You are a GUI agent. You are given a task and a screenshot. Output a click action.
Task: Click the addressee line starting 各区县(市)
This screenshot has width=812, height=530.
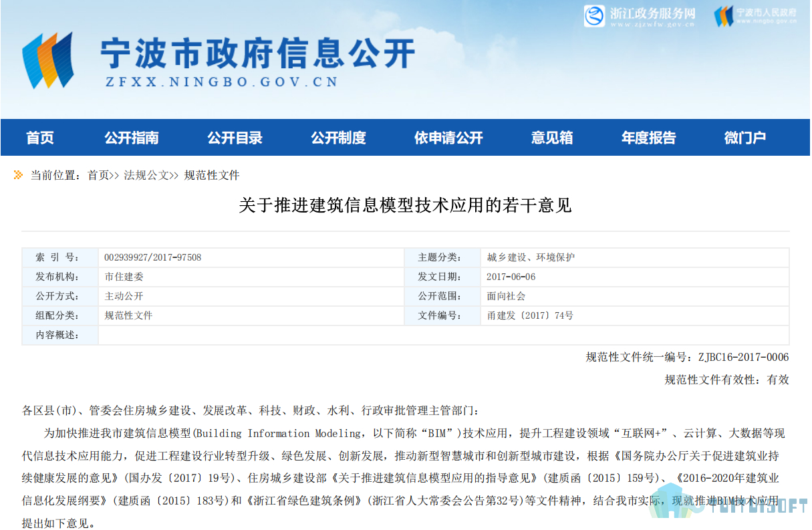tap(251, 410)
